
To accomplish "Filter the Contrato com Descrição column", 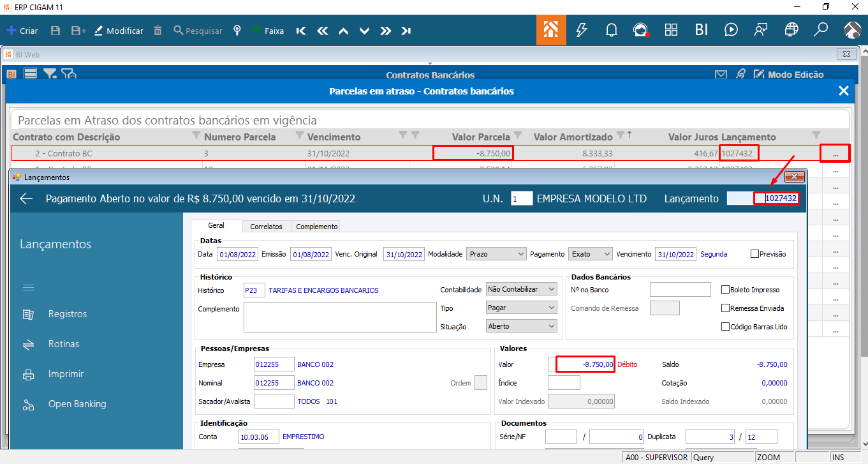I will [x=196, y=135].
